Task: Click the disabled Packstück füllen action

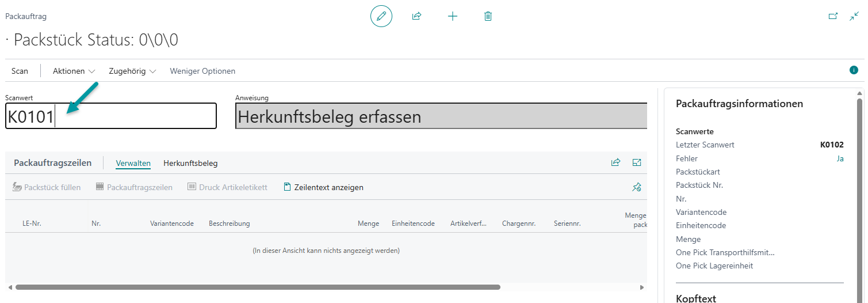Action: pyautogui.click(x=47, y=187)
